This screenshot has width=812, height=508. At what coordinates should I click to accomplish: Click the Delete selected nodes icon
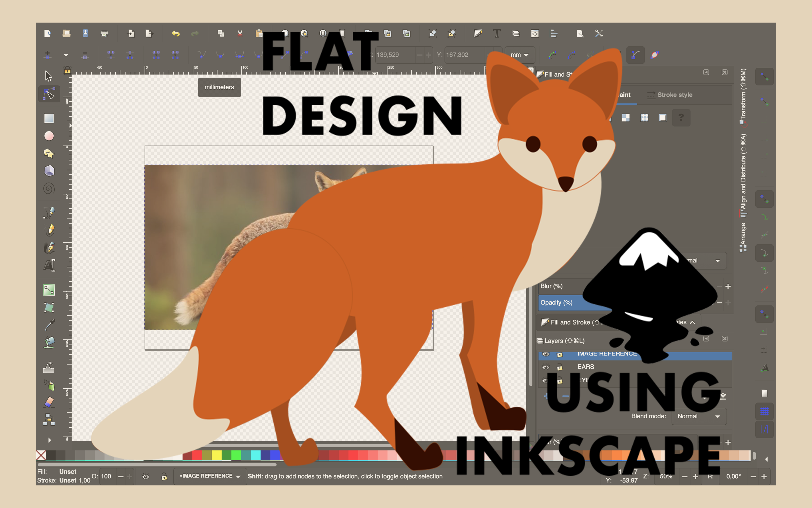pos(85,55)
